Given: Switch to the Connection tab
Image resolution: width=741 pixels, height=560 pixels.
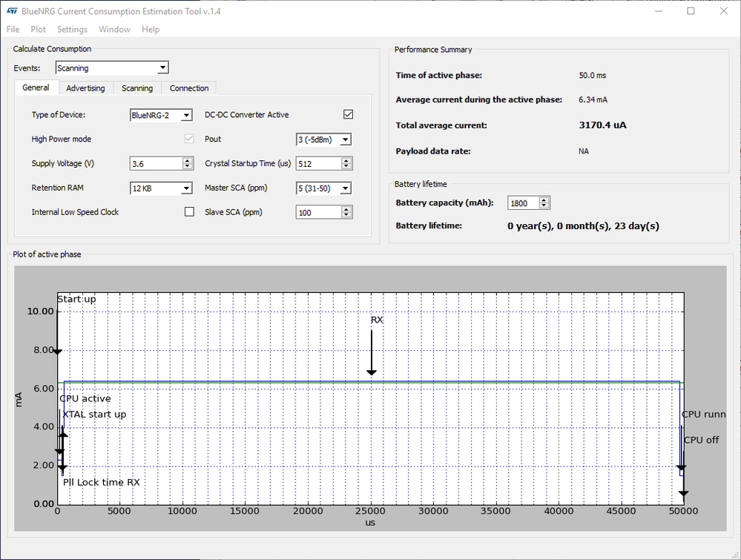Looking at the screenshot, I should coord(189,88).
